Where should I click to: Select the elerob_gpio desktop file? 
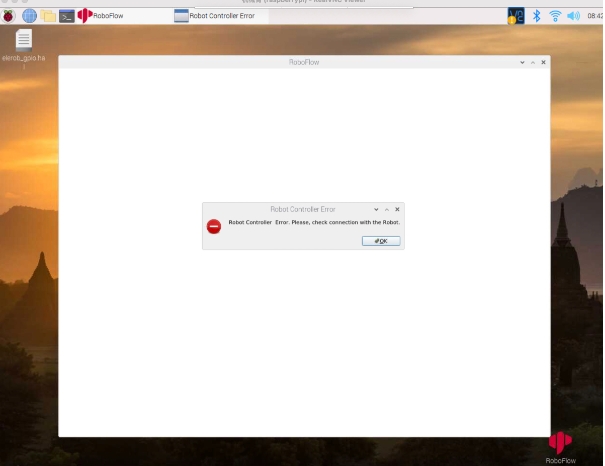click(x=24, y=48)
